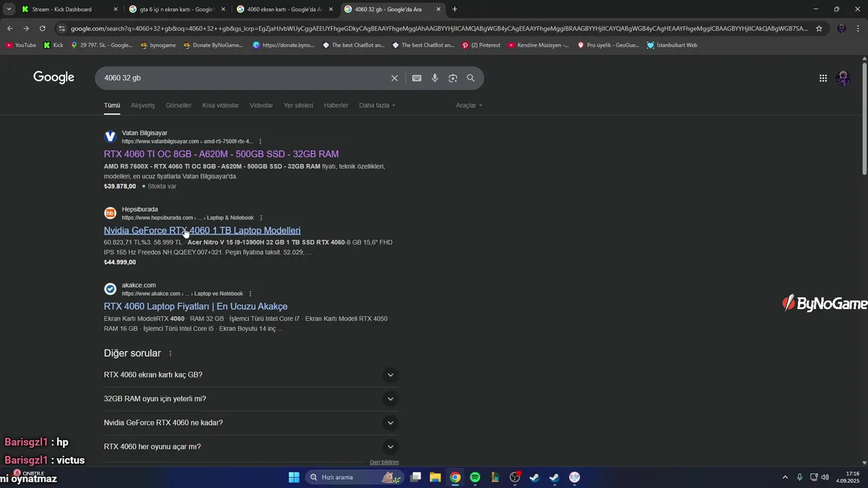Viewport: 868px width, 488px height.
Task: Open the Google apps grid
Action: [823, 78]
